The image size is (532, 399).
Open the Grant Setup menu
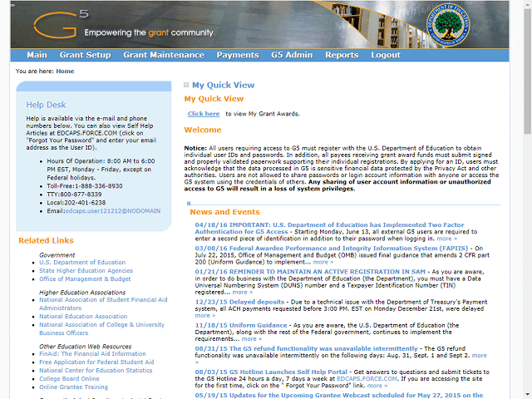85,55
